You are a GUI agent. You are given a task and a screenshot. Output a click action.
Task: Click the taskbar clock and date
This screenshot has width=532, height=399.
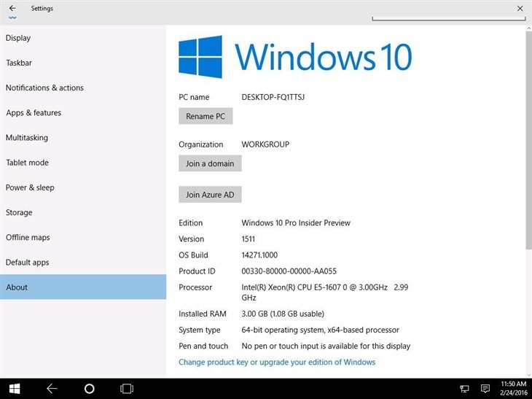pyautogui.click(x=515, y=388)
